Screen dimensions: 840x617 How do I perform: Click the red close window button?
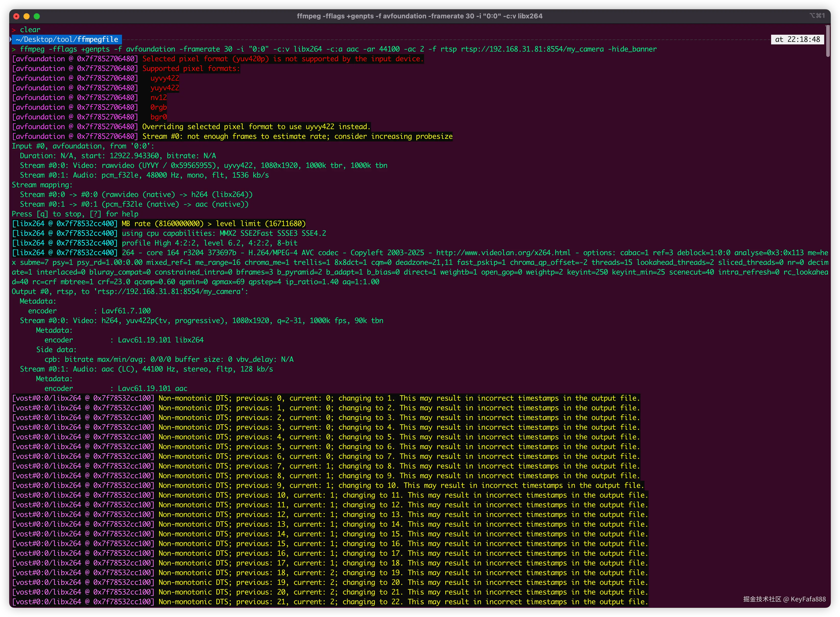click(x=16, y=16)
